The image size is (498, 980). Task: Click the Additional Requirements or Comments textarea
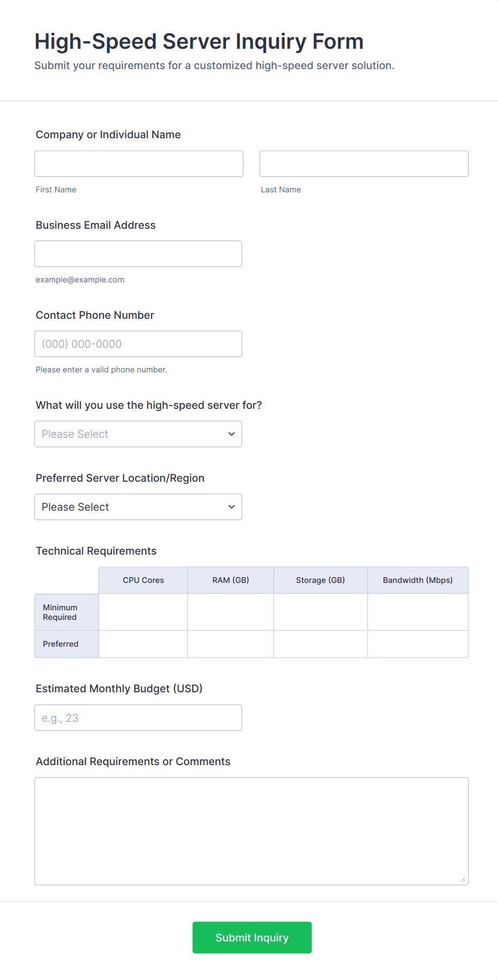(252, 831)
